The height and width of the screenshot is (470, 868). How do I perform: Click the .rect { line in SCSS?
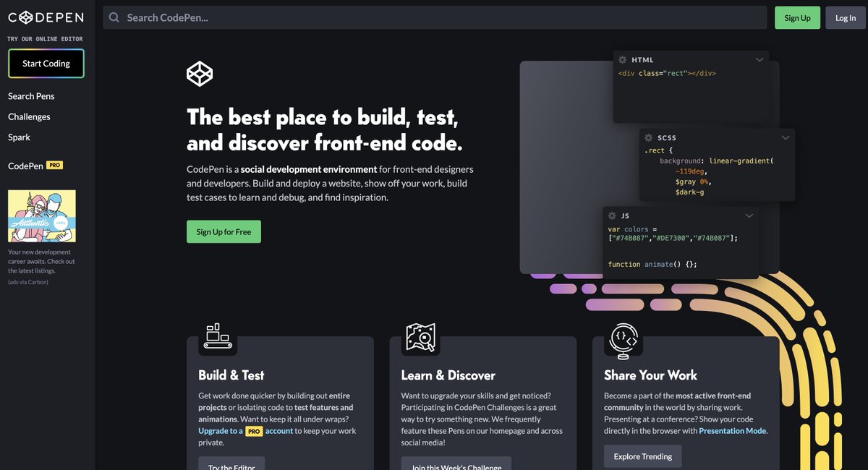(658, 150)
